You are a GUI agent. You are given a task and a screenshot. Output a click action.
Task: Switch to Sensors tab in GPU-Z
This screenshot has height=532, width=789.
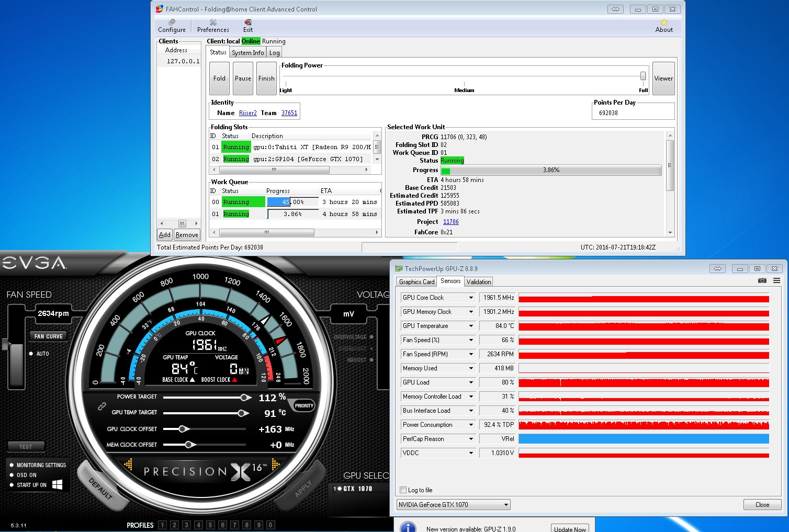[450, 281]
